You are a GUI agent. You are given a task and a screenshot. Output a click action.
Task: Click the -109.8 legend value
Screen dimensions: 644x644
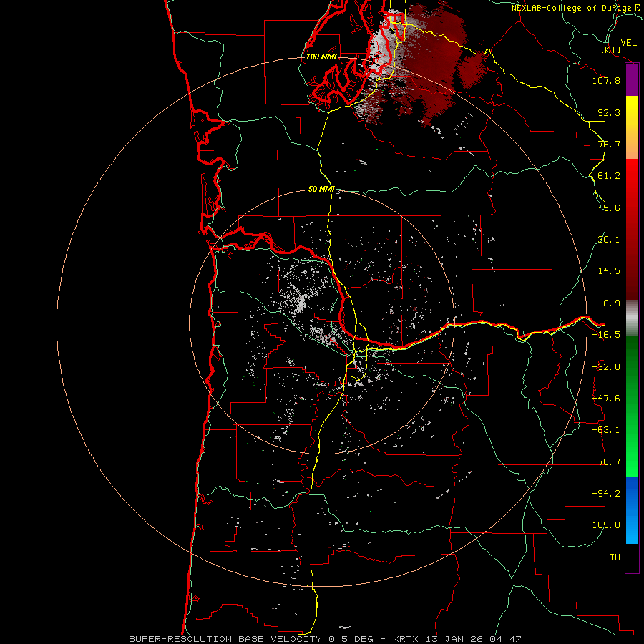pyautogui.click(x=603, y=525)
